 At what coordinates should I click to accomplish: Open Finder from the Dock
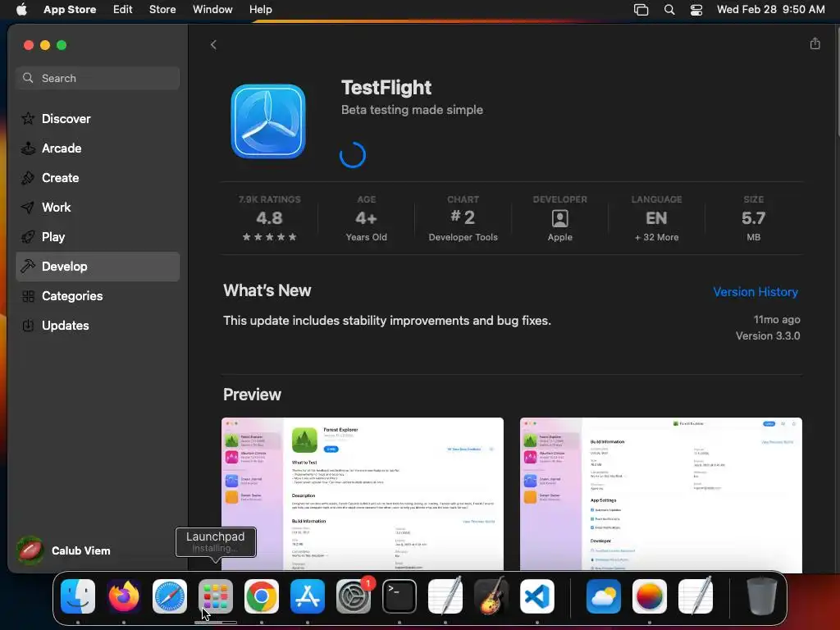(78, 596)
